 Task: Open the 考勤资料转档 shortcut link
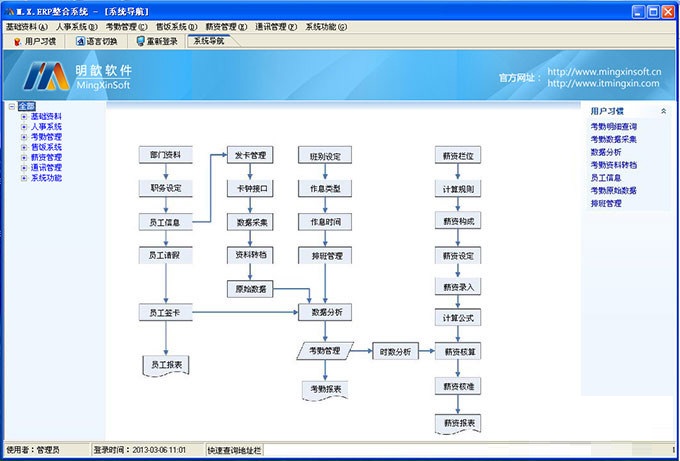(x=613, y=165)
